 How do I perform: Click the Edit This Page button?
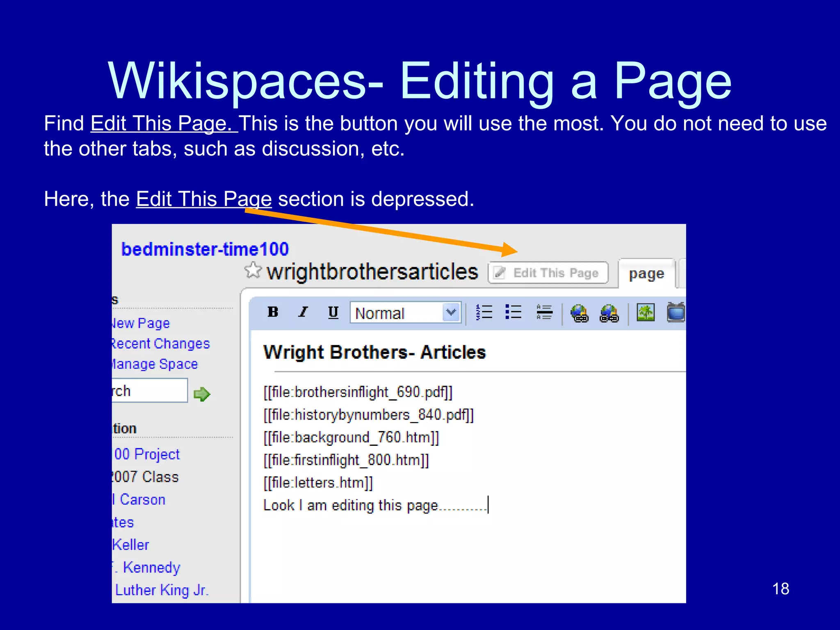point(548,273)
